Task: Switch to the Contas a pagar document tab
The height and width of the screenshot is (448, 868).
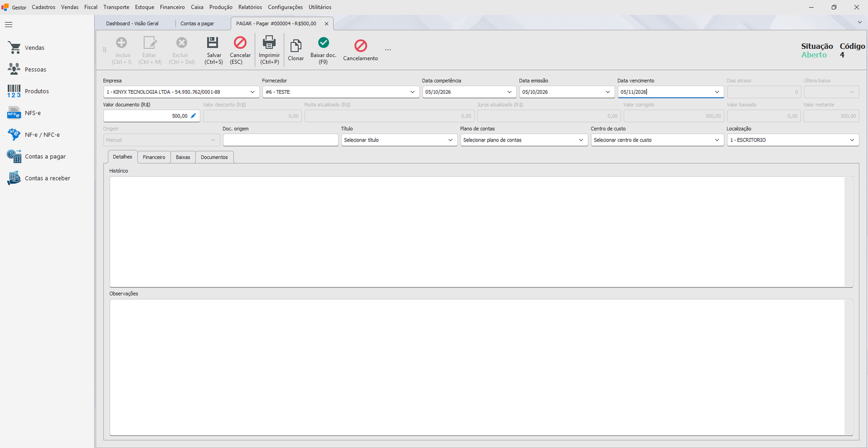Action: pyautogui.click(x=197, y=24)
